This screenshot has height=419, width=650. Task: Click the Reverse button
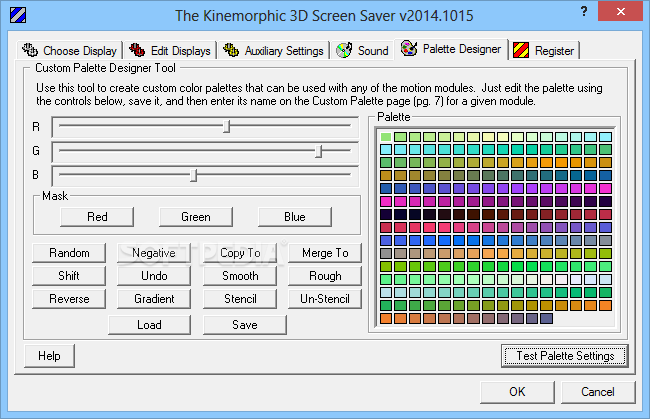tap(69, 299)
